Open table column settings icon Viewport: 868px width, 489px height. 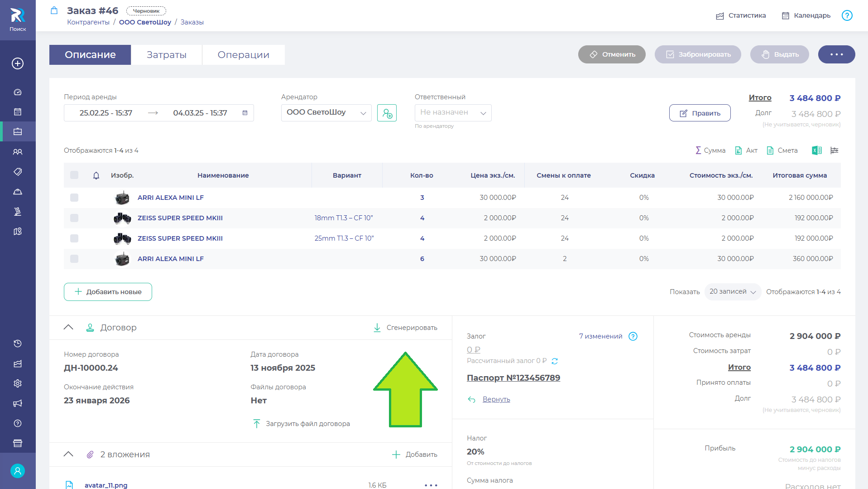pos(834,150)
